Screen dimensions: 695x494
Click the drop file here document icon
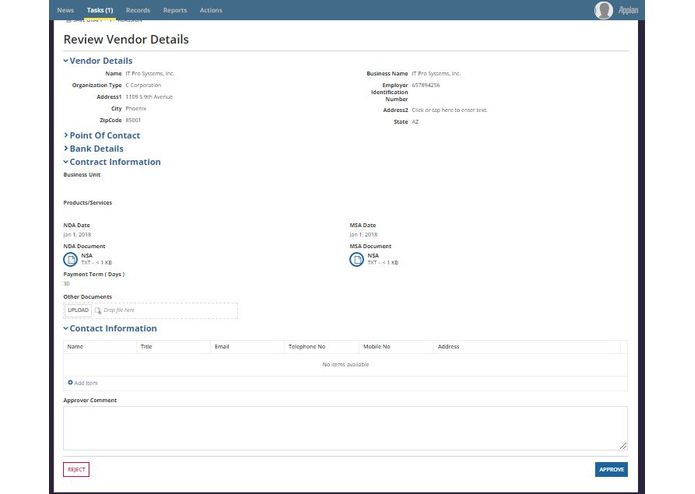(98, 310)
